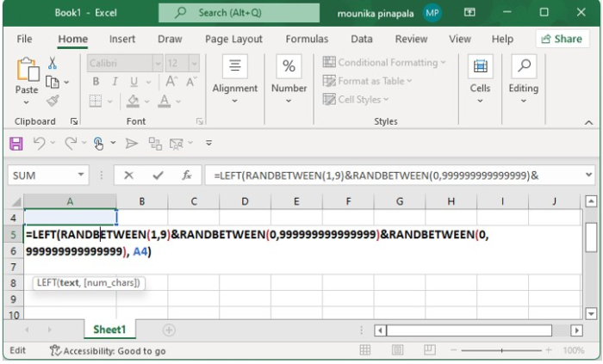Open the Editing group menu

[x=524, y=80]
